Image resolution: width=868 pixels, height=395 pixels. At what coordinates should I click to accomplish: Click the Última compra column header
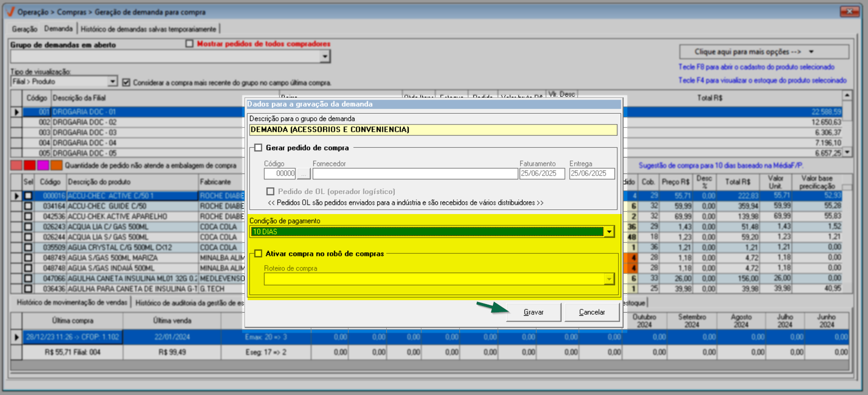[72, 321]
